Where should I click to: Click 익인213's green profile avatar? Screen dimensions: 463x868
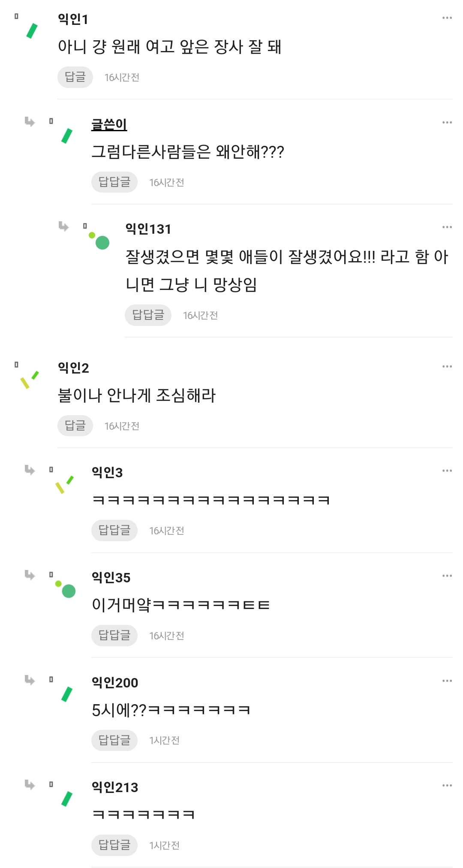66,799
